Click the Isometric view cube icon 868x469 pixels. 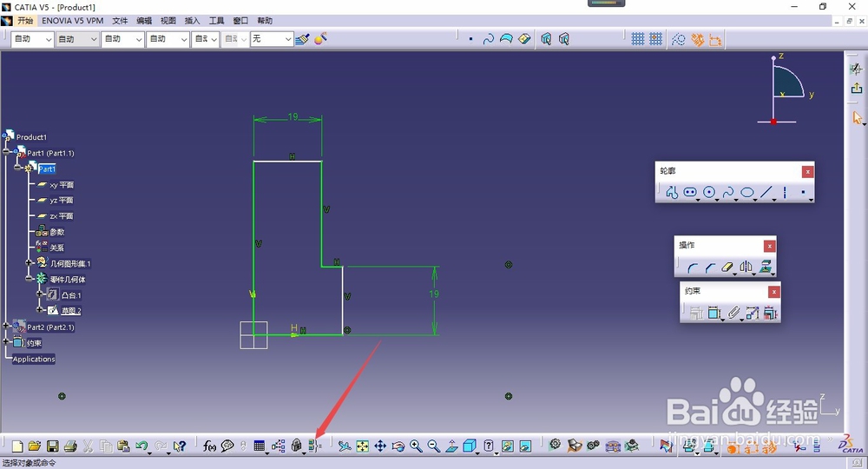tap(470, 446)
